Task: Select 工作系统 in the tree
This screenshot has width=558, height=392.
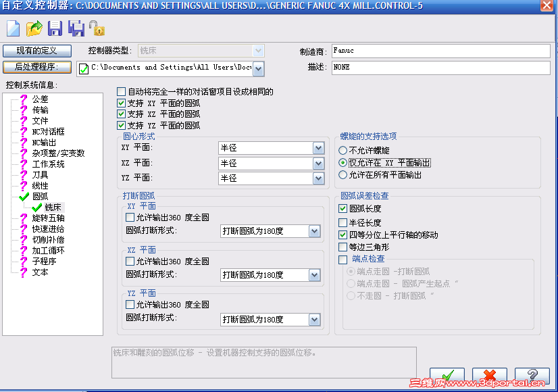Action: (48, 164)
